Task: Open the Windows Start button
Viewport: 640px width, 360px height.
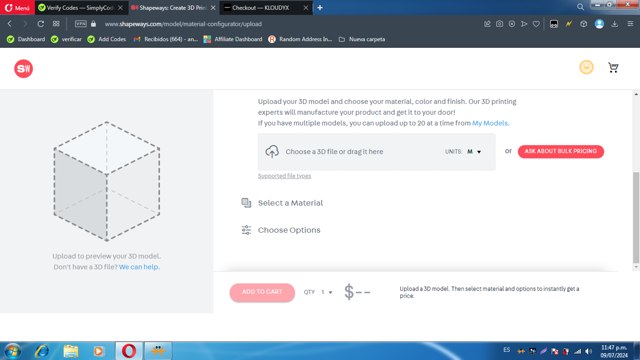Action: pos(12,351)
